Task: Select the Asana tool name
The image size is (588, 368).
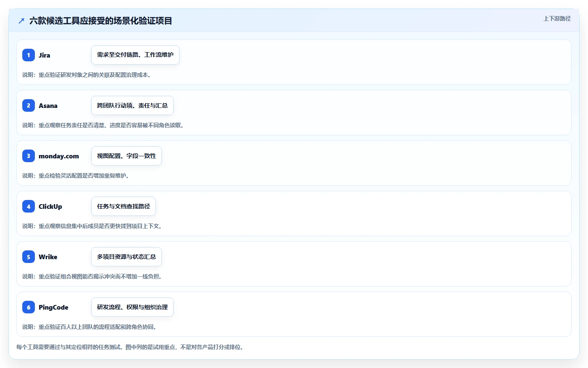Action: coord(48,105)
